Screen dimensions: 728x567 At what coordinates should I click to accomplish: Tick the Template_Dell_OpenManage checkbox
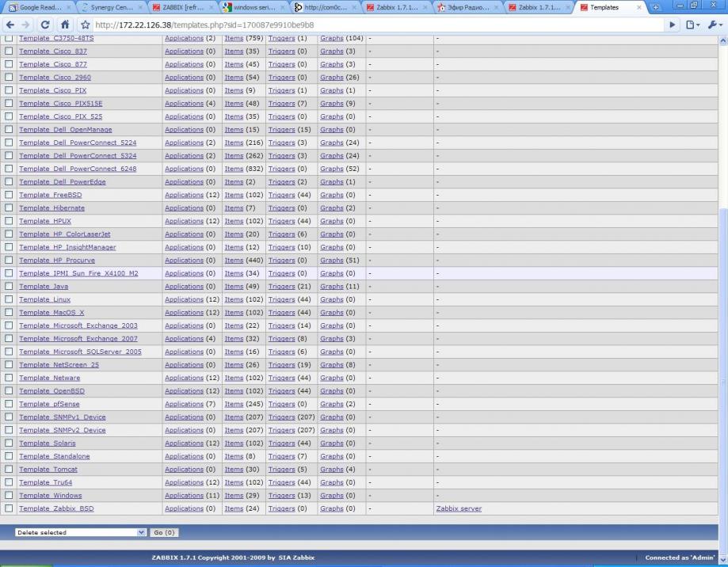click(x=9, y=129)
